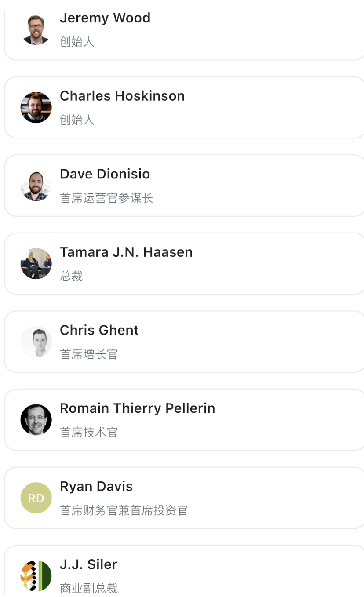This screenshot has height=597, width=364.
Task: Open Jeremy Wood's profile photo
Action: (36, 29)
